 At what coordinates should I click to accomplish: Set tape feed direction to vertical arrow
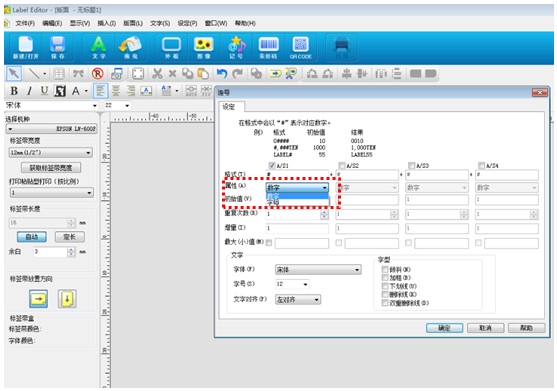67,298
